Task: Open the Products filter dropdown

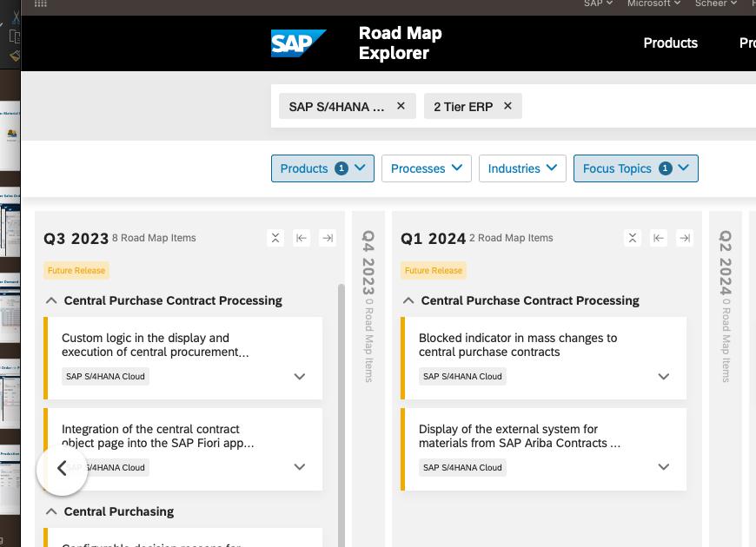Action: pyautogui.click(x=322, y=168)
